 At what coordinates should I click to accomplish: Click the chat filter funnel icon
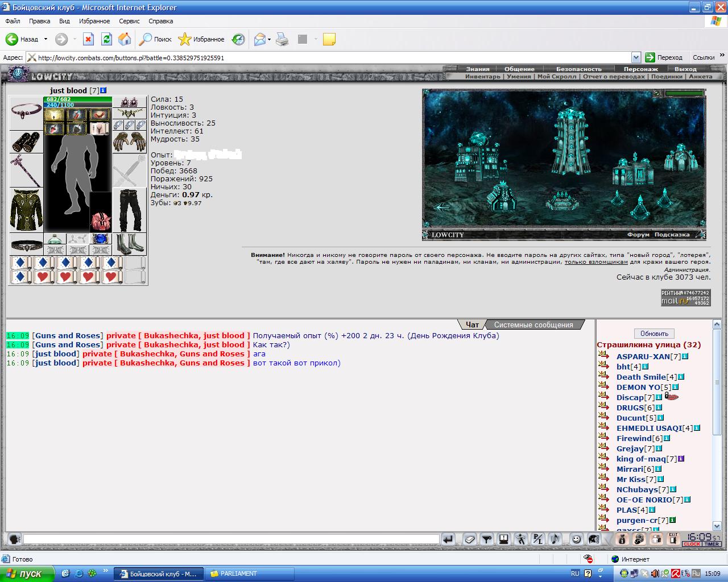tap(487, 539)
